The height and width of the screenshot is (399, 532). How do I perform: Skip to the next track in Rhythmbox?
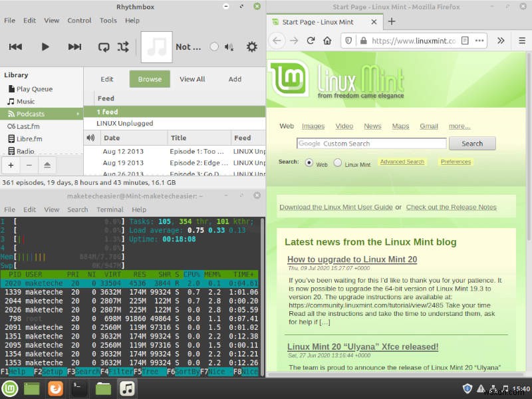click(74, 47)
